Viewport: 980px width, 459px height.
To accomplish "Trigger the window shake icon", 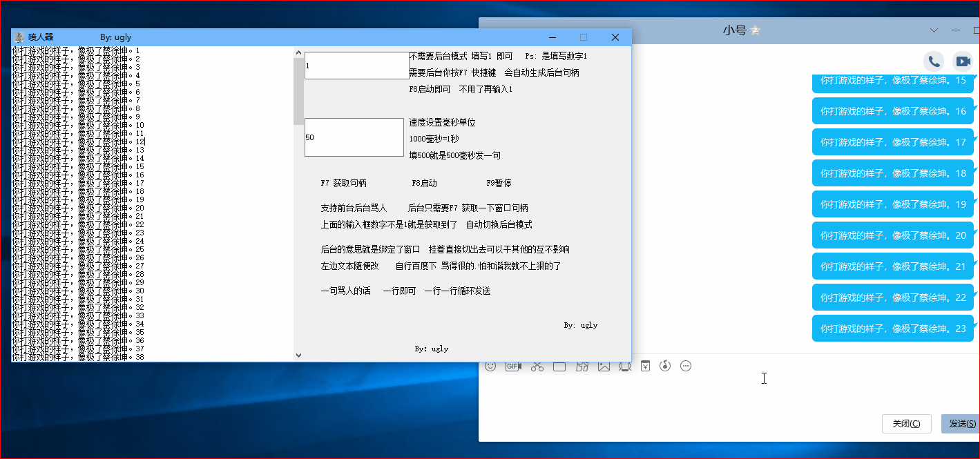I will pyautogui.click(x=625, y=366).
